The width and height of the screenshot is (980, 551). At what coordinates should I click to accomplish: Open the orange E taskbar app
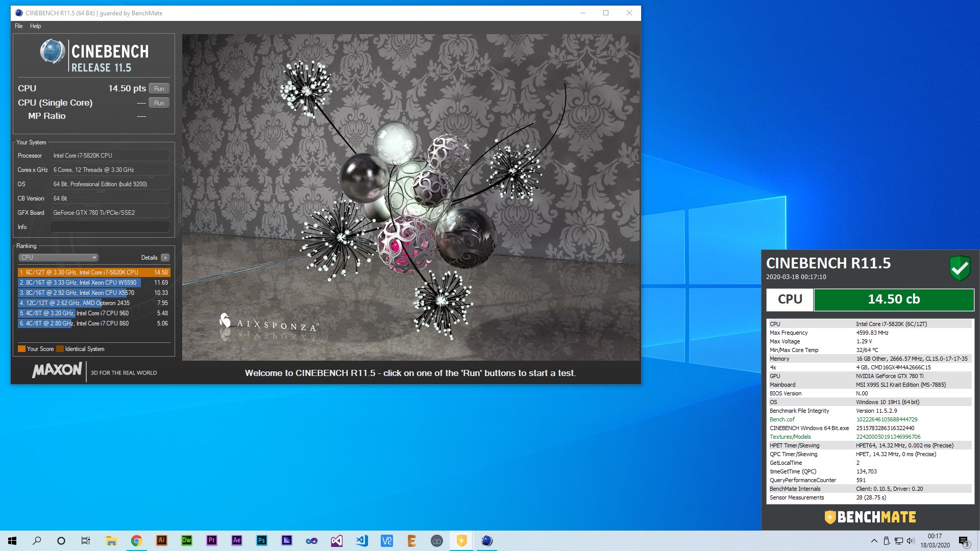point(411,540)
